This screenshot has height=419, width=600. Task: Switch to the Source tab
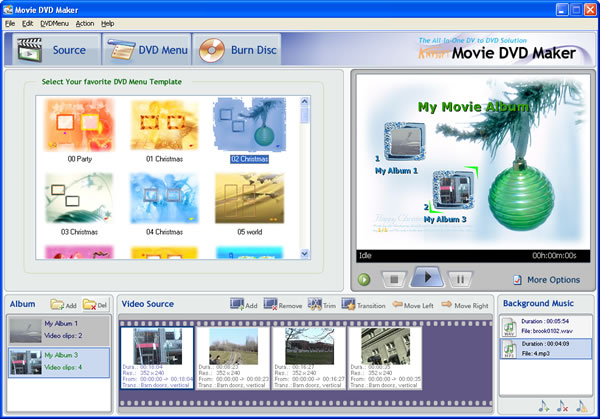[x=56, y=50]
